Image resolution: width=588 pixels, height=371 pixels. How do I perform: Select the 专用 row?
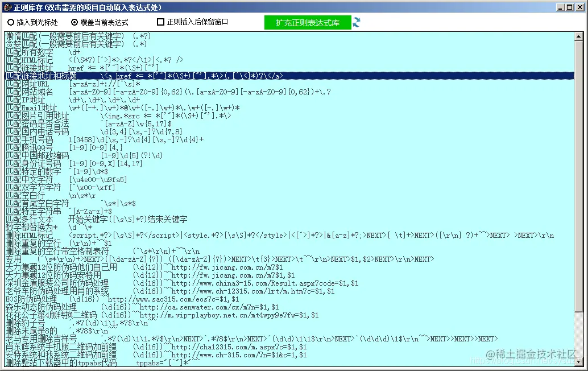[289, 259]
